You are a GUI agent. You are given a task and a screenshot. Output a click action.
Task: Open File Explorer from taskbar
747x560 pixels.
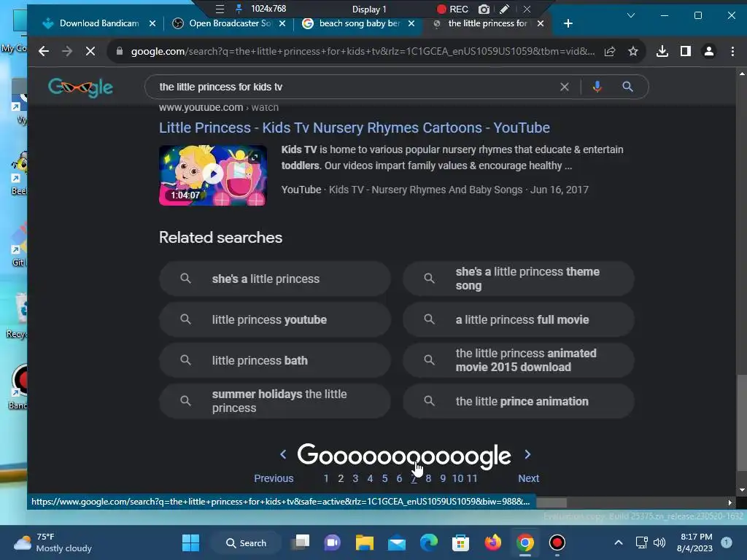365,542
